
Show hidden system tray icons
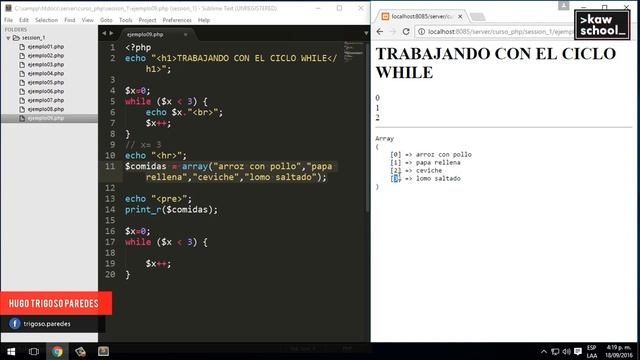tap(544, 352)
